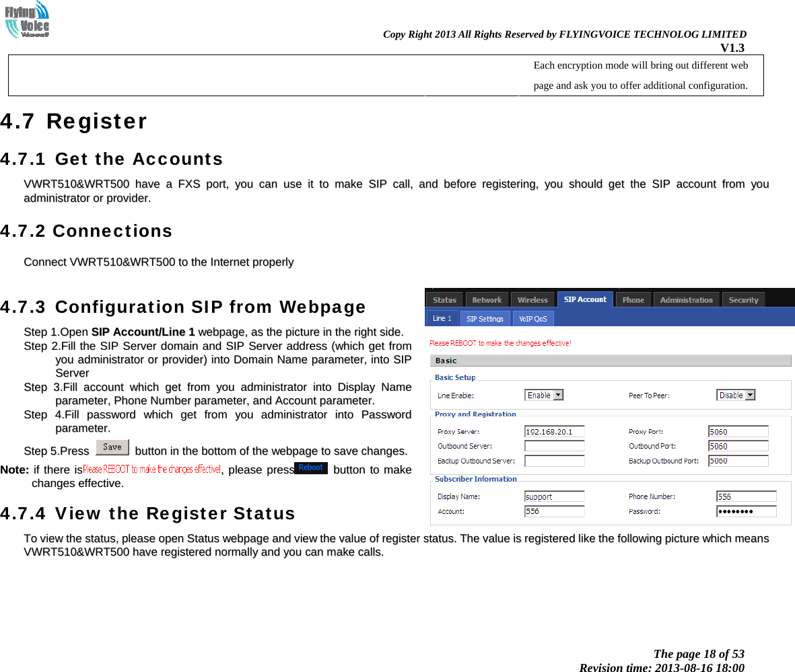Click the Save button in Step 5
The height and width of the screenshot is (672, 795).
(x=112, y=447)
